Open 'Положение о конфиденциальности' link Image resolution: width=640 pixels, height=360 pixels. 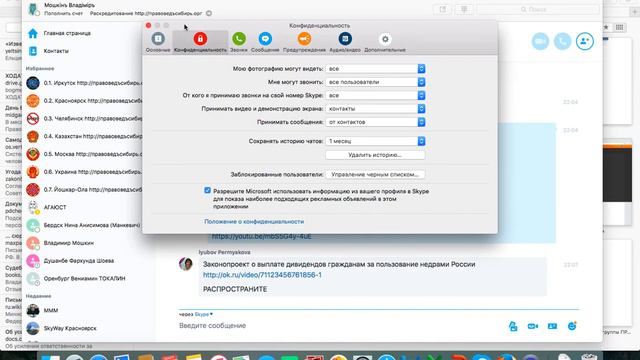pyautogui.click(x=254, y=222)
